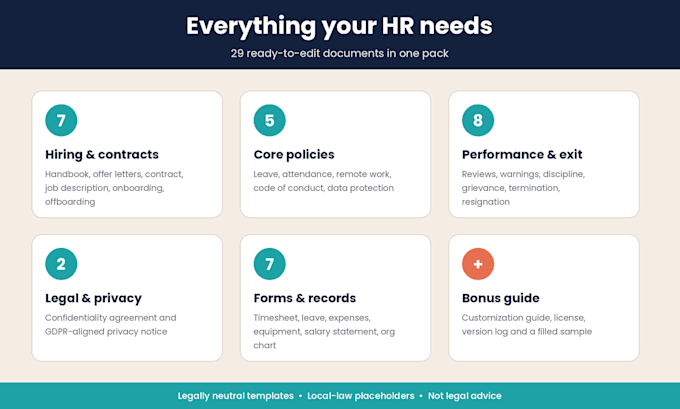Click the Reviews, warnings, discipline description
Viewport: 680px width, 409px height.
point(523,188)
